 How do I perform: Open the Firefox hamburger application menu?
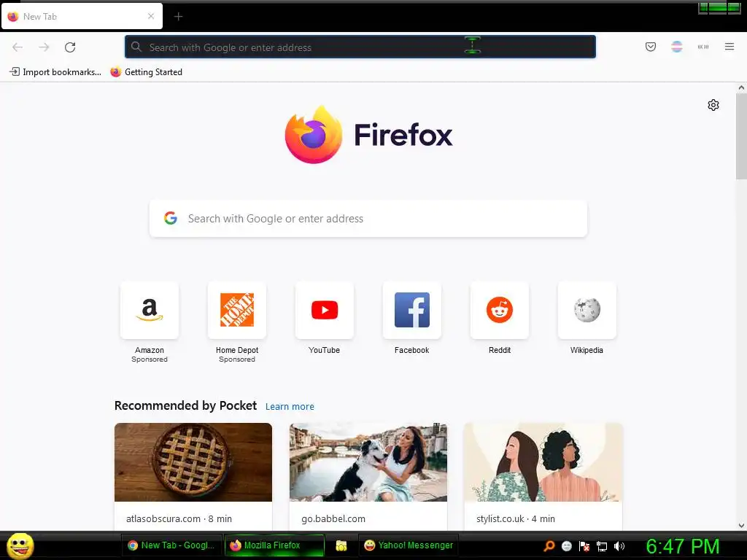[x=729, y=47]
